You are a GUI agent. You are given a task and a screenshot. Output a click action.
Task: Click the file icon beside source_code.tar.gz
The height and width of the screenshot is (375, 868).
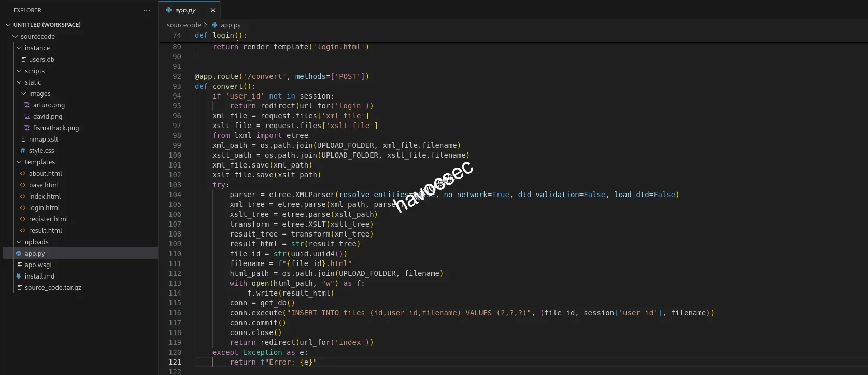[19, 288]
